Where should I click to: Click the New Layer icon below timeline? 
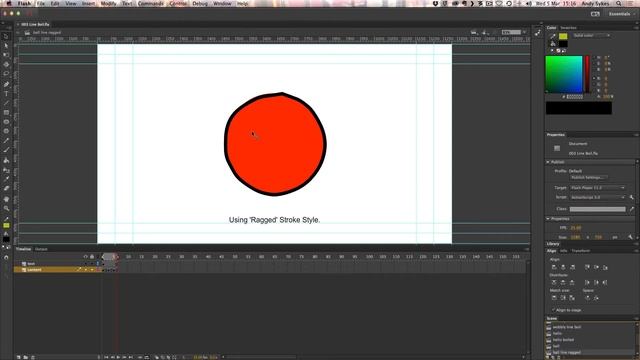[18, 357]
